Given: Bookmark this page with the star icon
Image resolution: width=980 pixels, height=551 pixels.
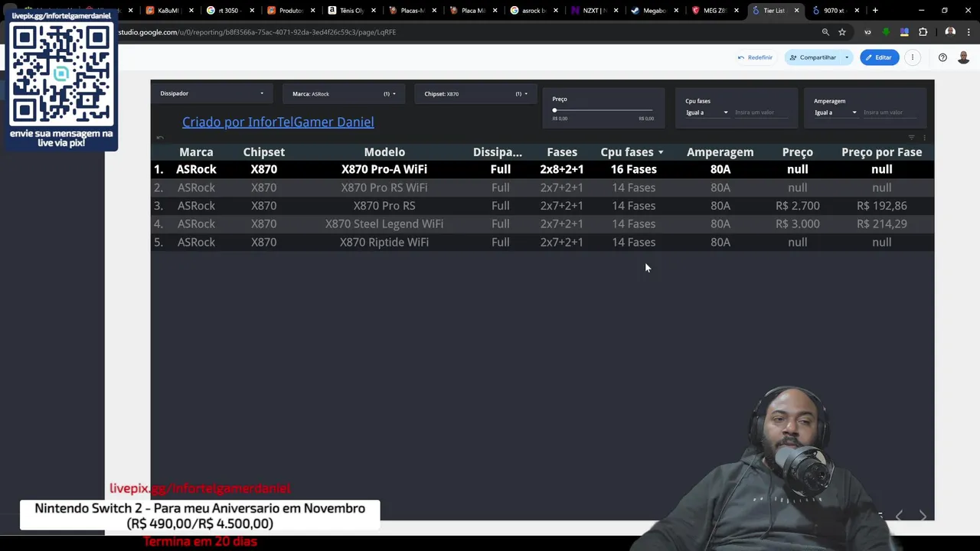Looking at the screenshot, I should pyautogui.click(x=842, y=32).
